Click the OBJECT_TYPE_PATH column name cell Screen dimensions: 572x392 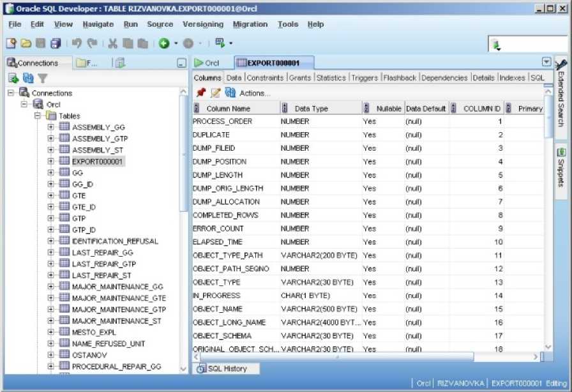pyautogui.click(x=236, y=255)
